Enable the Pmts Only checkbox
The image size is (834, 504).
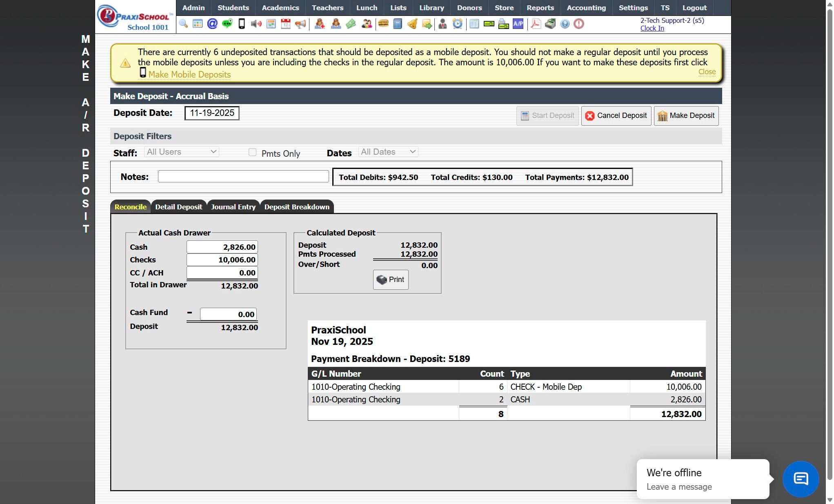tap(252, 152)
